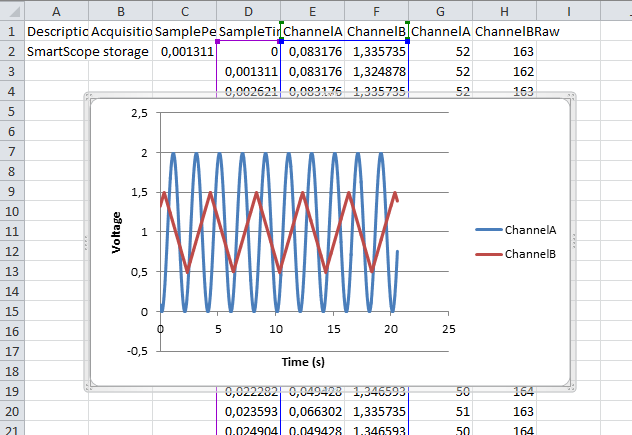Click the chart's top edge resize handle
Screen dimensions: 632x435
tap(331, 97)
